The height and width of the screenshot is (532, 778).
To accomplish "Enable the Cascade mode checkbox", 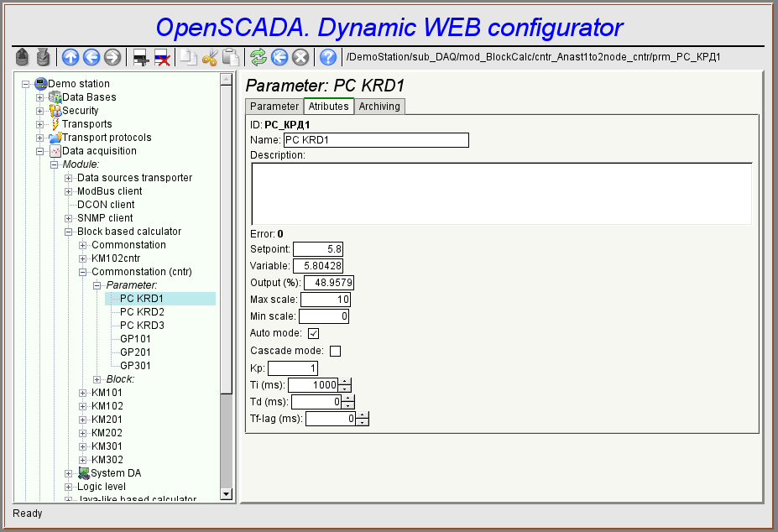I will coord(336,351).
